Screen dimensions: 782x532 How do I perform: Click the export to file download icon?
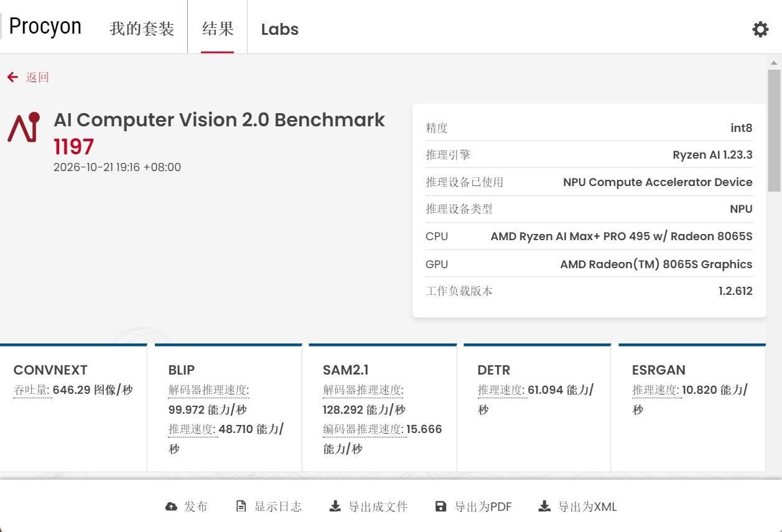click(335, 506)
